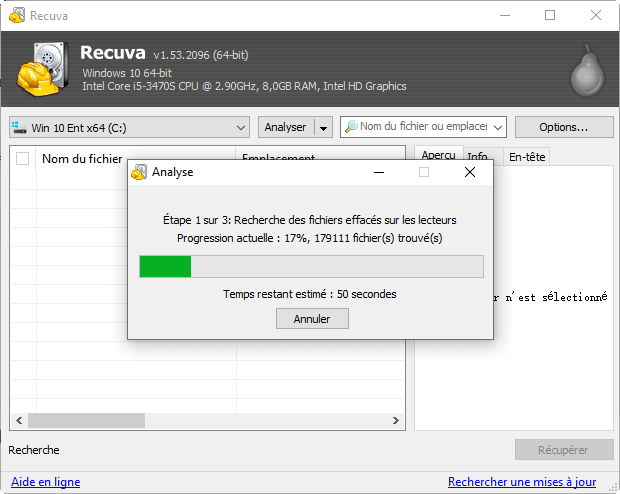Close the Recuva main window
This screenshot has width=620, height=494.
tap(596, 15)
